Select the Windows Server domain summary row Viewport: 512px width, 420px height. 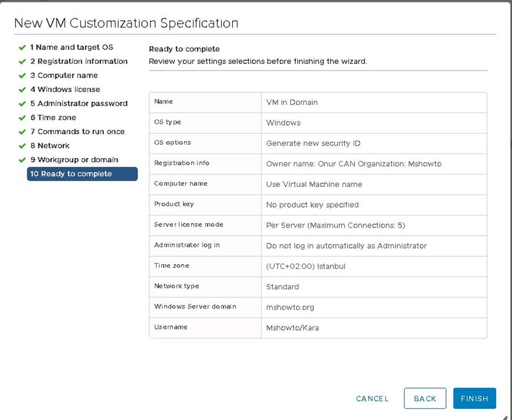click(x=318, y=307)
